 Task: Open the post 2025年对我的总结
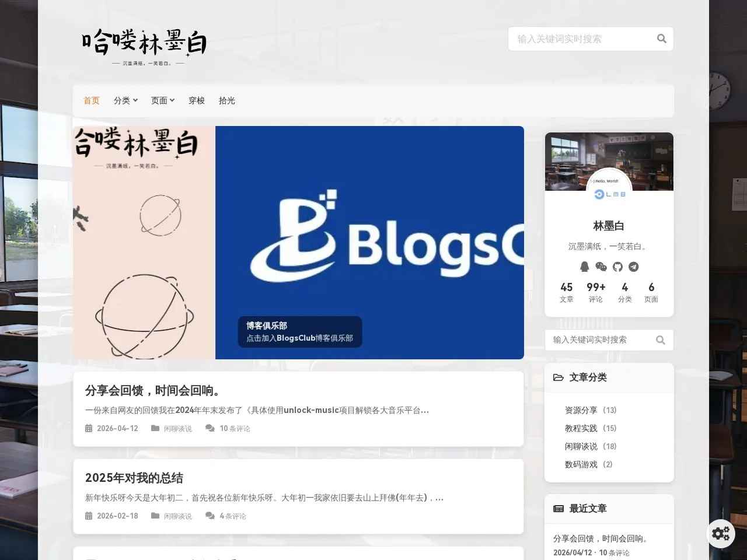coord(134,478)
